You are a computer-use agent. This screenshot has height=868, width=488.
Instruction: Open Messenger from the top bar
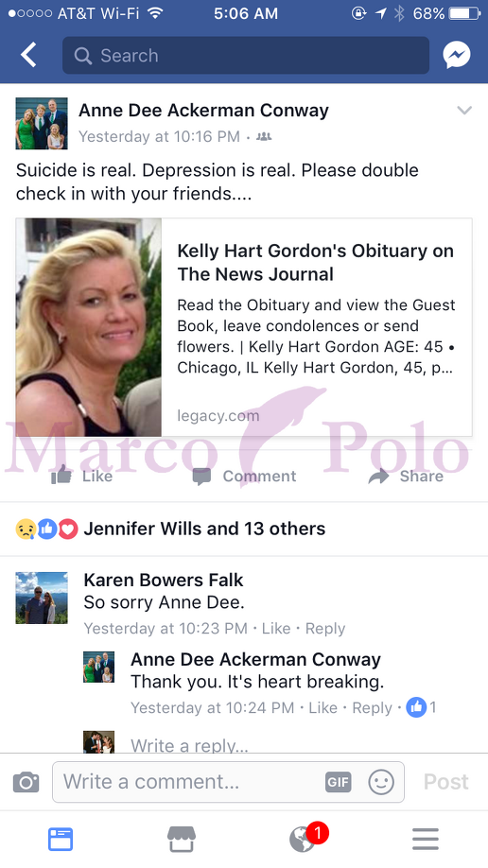457,56
